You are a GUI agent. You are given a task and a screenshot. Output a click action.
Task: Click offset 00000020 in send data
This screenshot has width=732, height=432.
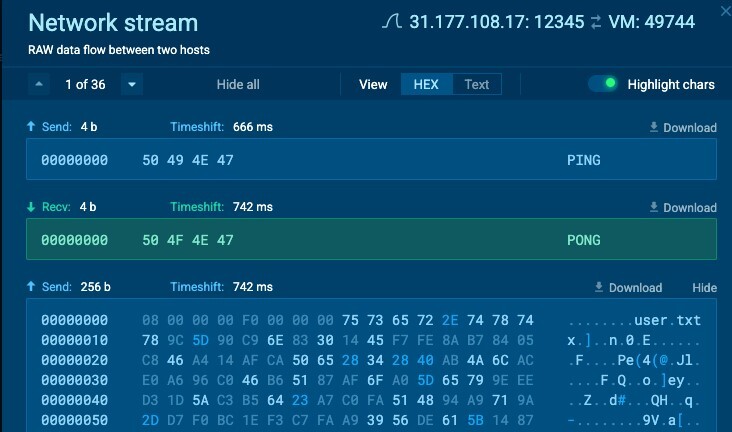tap(74, 360)
